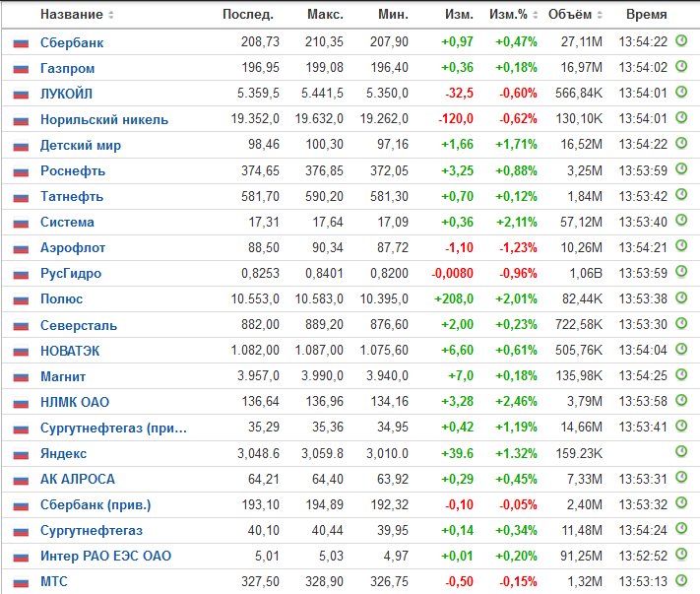This screenshot has height=594, width=700.
Task: Click the Макс. column header
Action: coord(326,15)
